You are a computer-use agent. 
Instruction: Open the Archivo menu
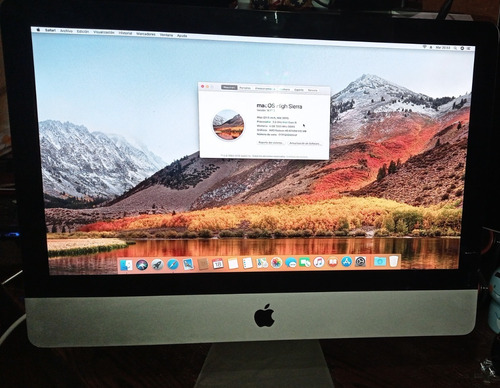[66, 31]
